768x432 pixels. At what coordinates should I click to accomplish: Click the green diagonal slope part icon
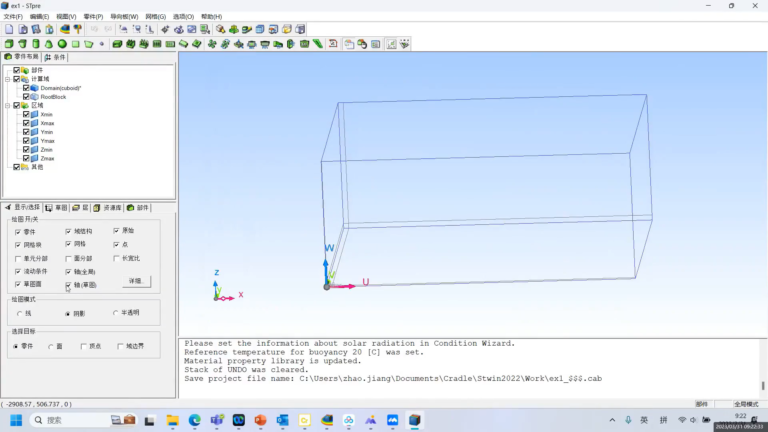pyautogui.click(x=318, y=44)
